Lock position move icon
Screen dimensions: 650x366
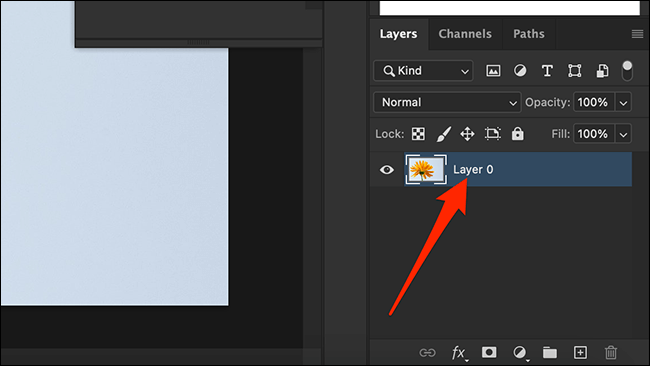(467, 134)
